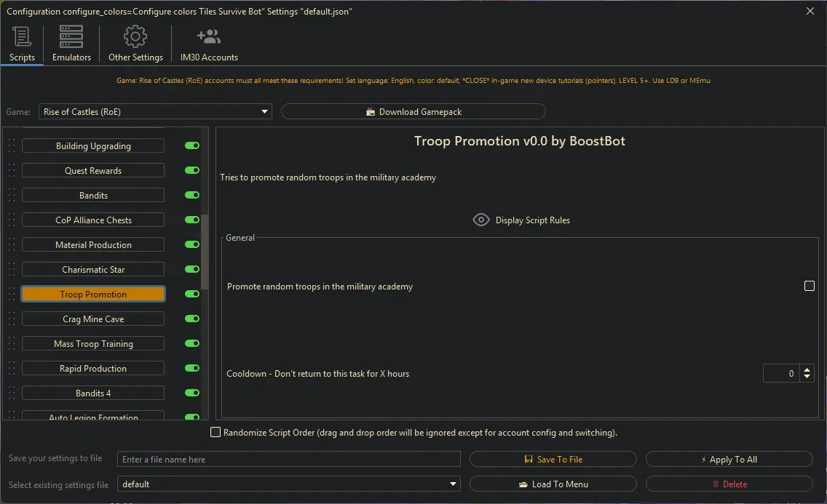Viewport: 827px width, 504px height.
Task: Select the Building Upgrading script
Action: (93, 146)
